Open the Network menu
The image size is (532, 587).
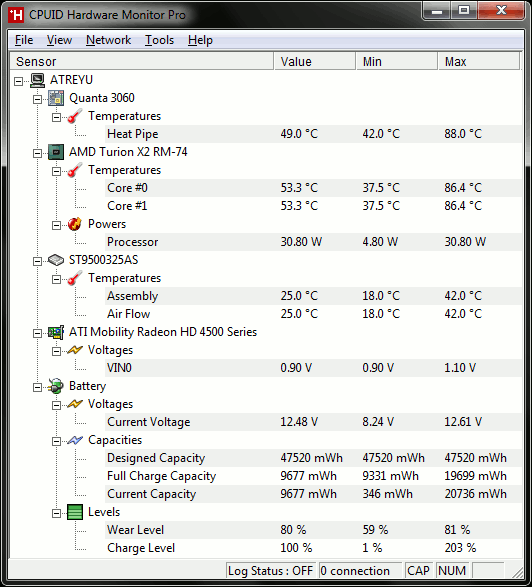109,40
